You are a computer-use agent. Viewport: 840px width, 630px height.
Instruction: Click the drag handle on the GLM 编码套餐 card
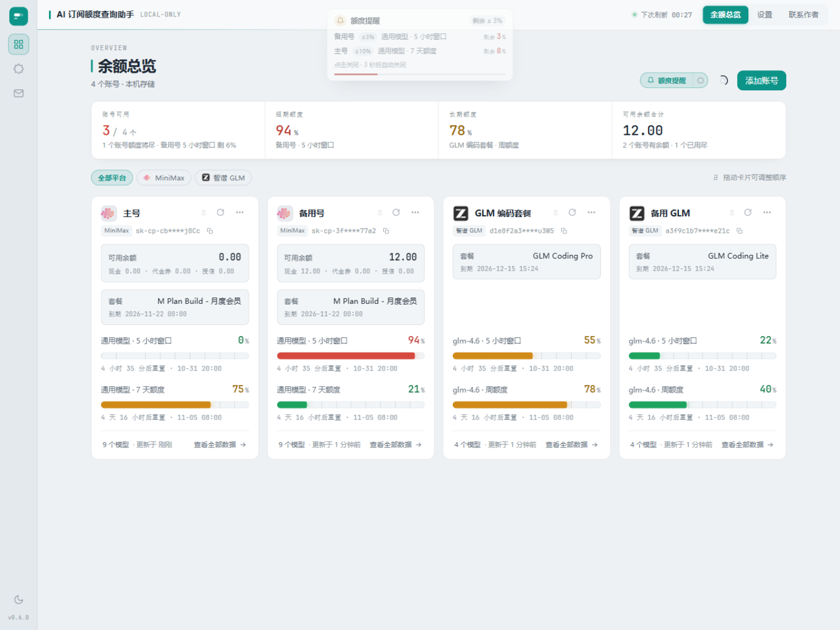click(x=555, y=213)
